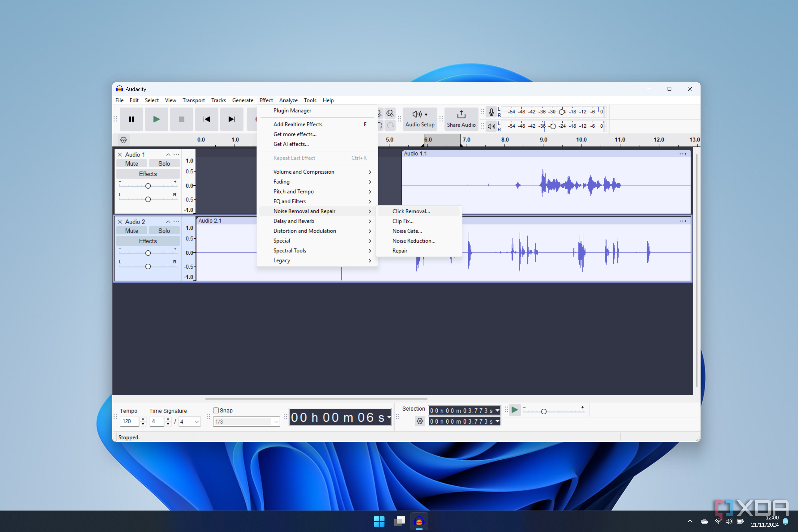
Task: Adjust playback speed slider
Action: click(544, 412)
